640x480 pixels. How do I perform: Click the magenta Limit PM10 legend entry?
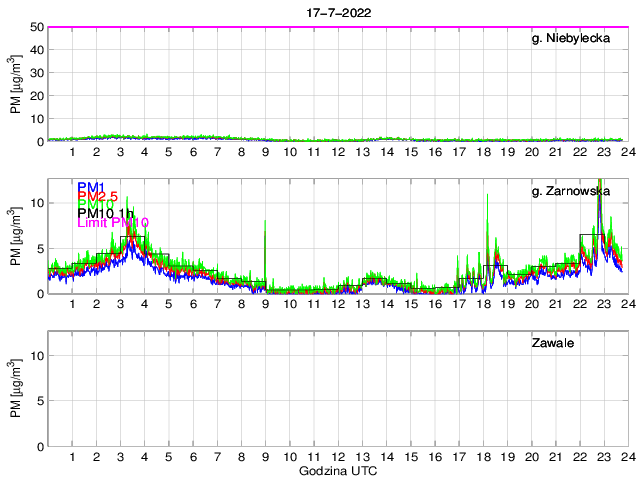[113, 223]
